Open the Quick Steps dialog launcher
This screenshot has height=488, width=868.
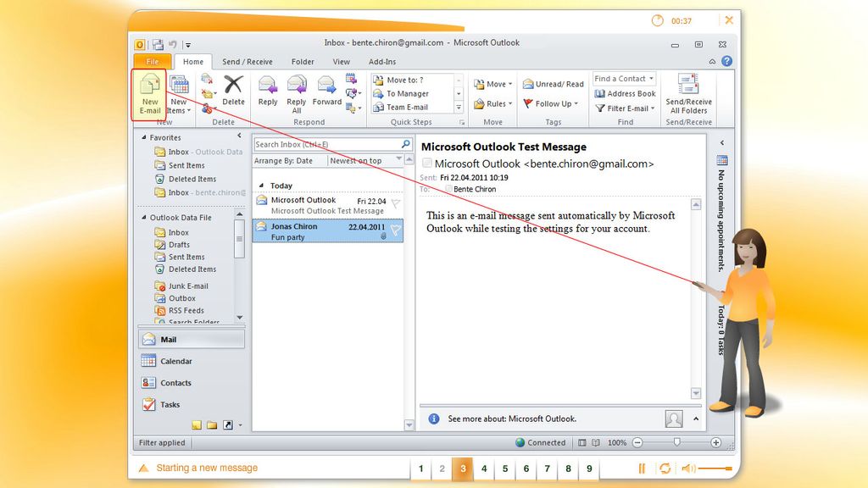coord(461,122)
